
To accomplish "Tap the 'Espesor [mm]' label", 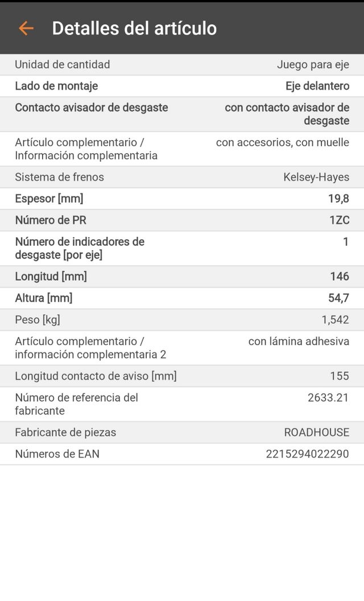I will 49,199.
